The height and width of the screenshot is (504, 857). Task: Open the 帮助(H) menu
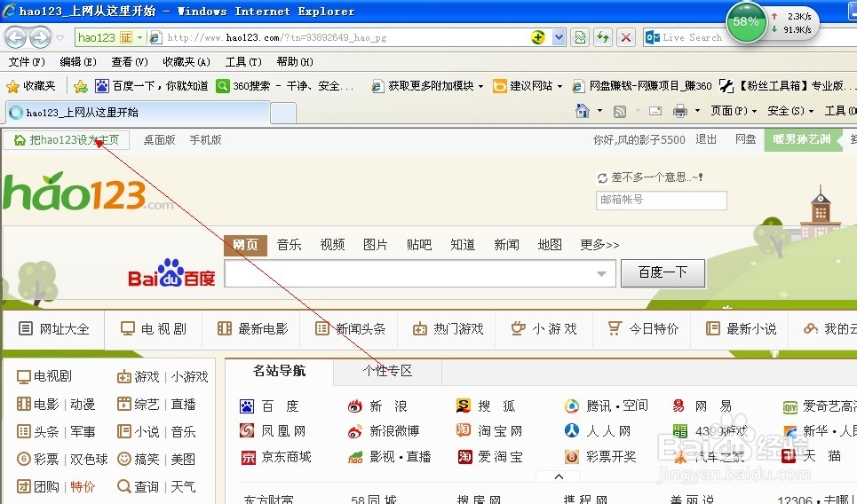295,62
